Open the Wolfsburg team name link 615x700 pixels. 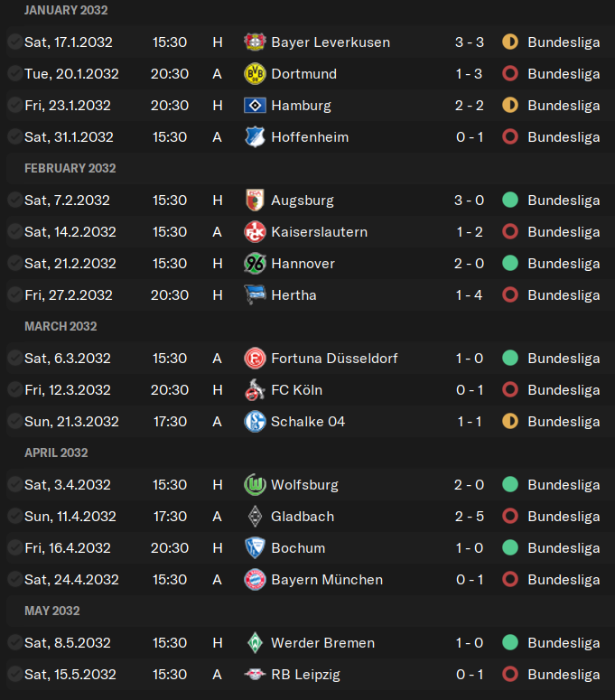click(305, 485)
